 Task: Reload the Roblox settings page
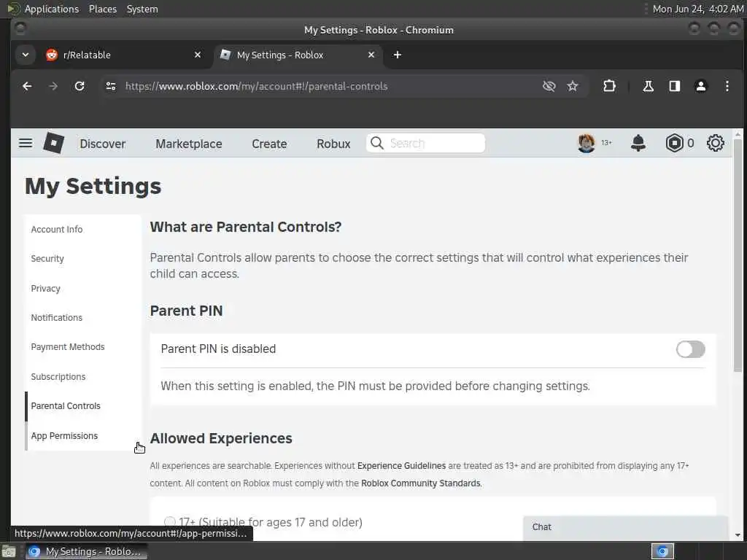[x=80, y=86]
